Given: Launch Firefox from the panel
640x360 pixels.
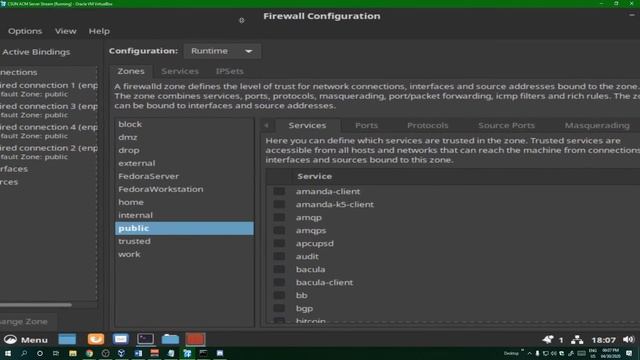Looking at the screenshot, I should click(96, 339).
